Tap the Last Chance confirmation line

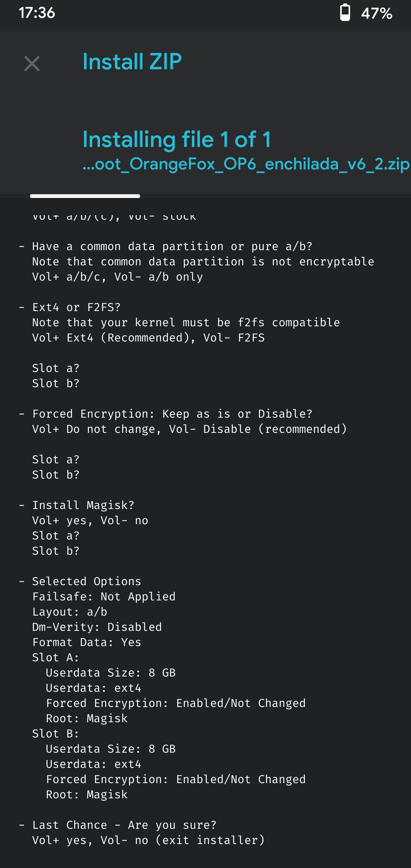[124, 825]
